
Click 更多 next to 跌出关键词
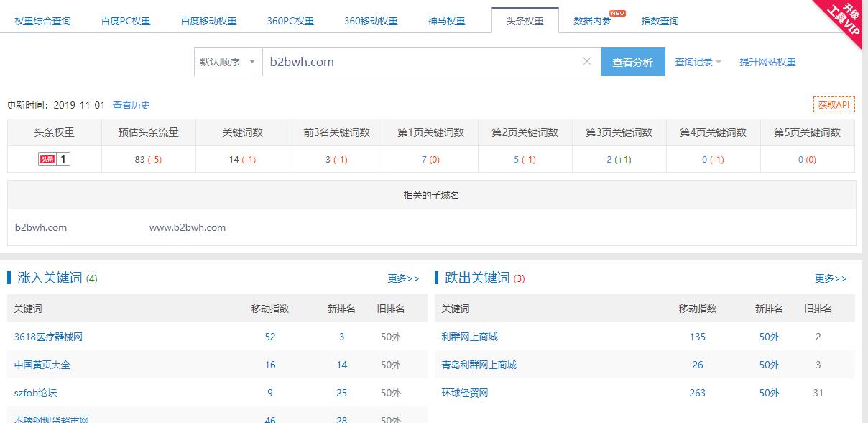[x=831, y=278]
